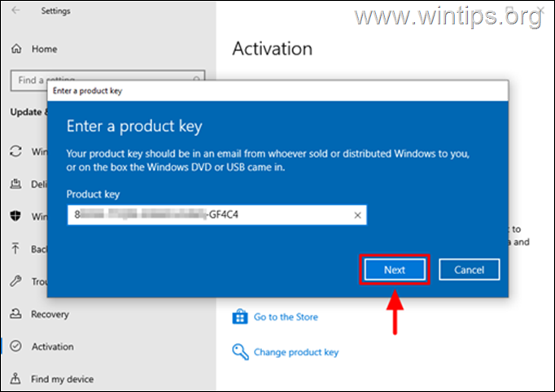555x392 pixels.
Task: Click the Troubleshoot wrench icon
Action: point(15,281)
